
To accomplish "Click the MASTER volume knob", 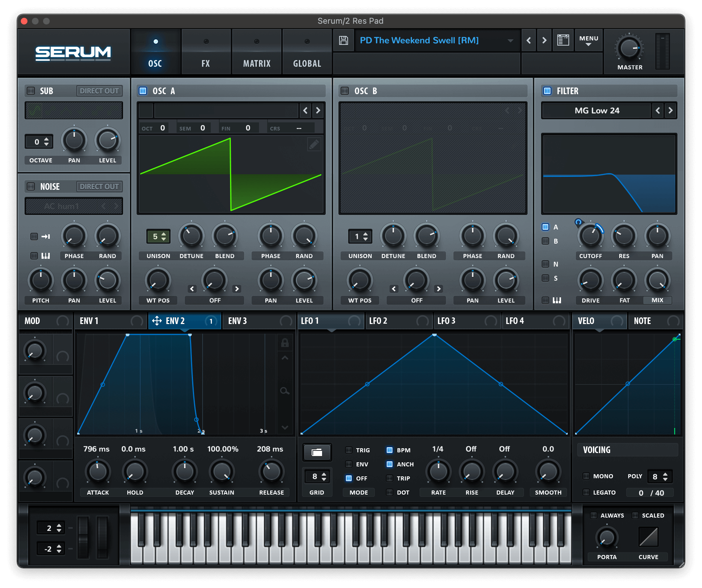I will pos(629,48).
